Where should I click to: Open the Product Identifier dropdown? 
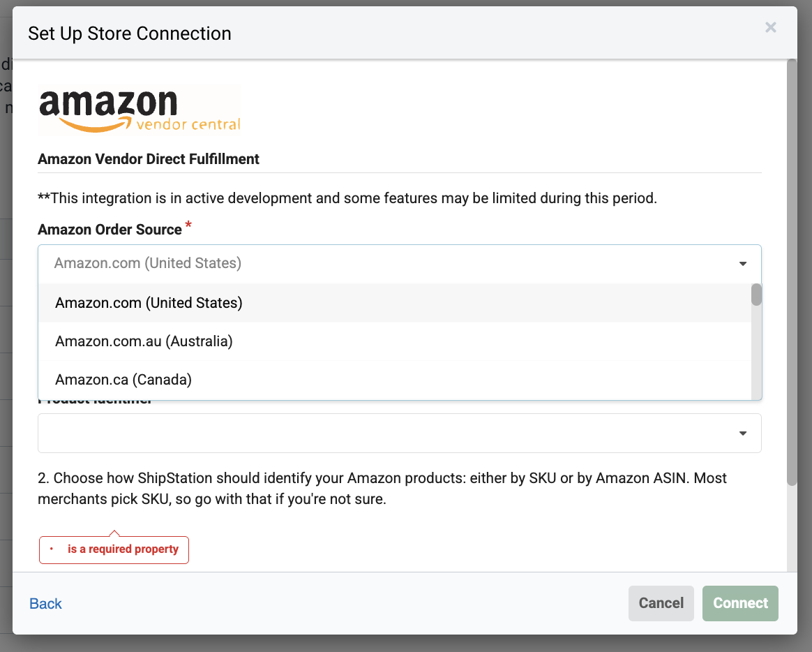pyautogui.click(x=399, y=433)
